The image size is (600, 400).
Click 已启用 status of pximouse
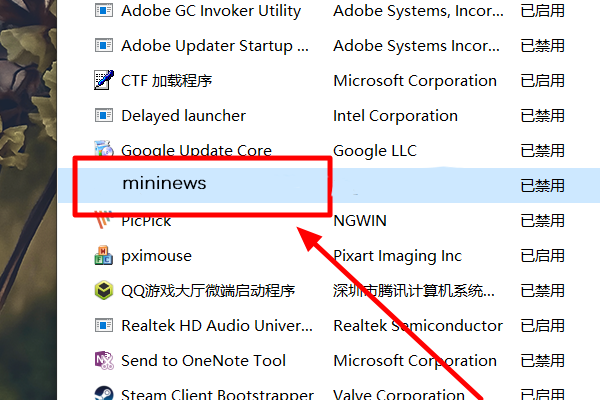point(543,256)
